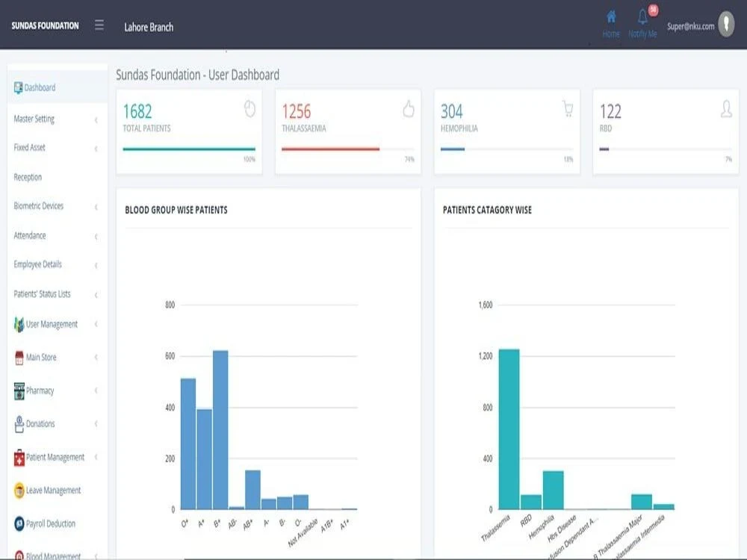Click the pie chart icon on Total Patients card
This screenshot has width=747, height=560.
tap(249, 109)
